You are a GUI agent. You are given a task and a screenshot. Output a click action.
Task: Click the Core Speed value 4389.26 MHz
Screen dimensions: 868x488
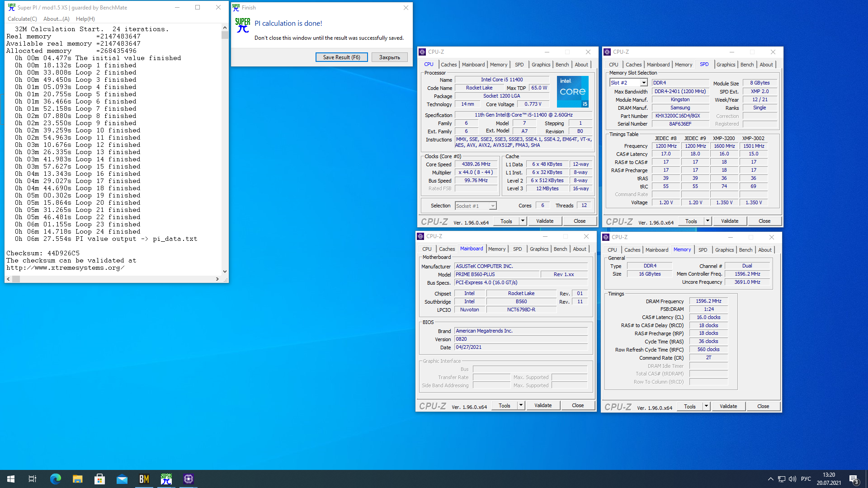(x=476, y=164)
